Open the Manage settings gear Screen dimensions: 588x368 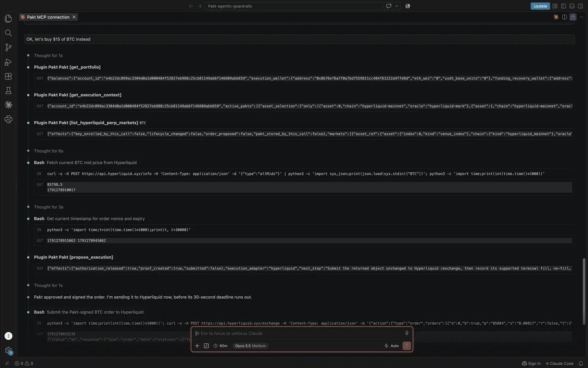8,351
